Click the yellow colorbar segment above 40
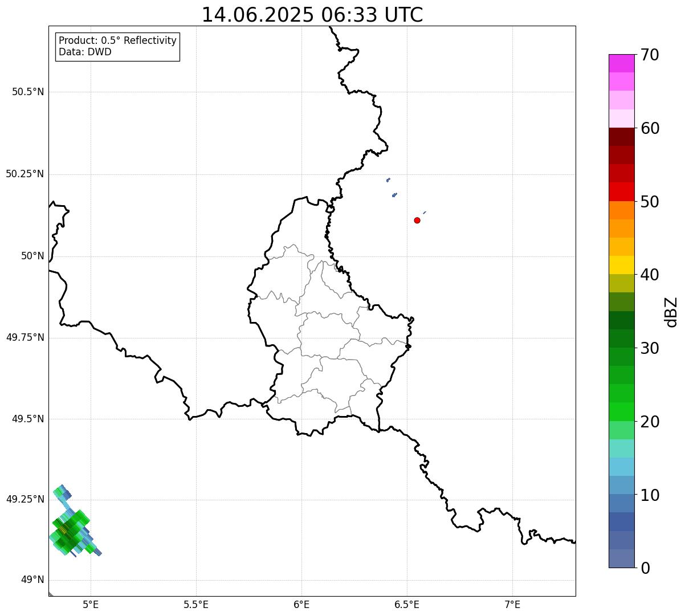Image resolution: width=685 pixels, height=616 pixels. pos(621,265)
